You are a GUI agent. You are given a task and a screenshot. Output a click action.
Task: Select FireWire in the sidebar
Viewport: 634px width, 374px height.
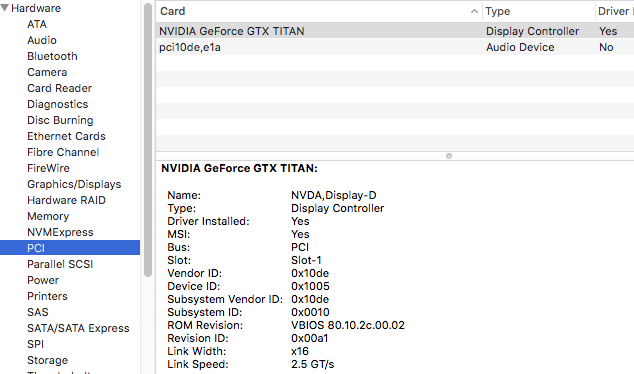pyautogui.click(x=48, y=168)
